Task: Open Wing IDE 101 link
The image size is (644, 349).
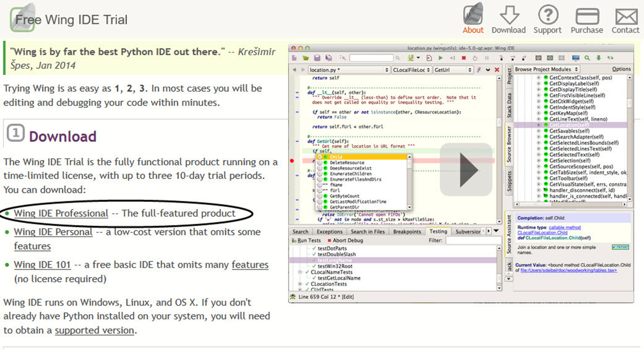Action: 42,265
